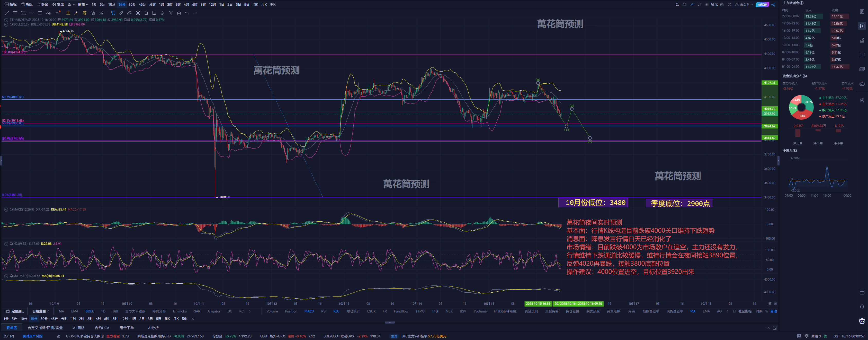Switch to the 30分 timeframe in the top bar
The width and height of the screenshot is (868, 340).
pos(132,4)
